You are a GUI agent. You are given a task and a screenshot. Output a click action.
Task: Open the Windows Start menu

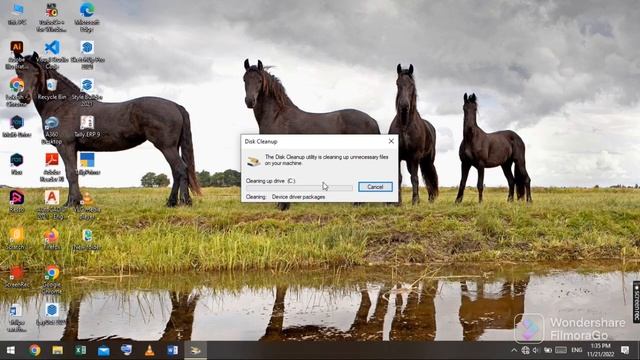pos(11,350)
